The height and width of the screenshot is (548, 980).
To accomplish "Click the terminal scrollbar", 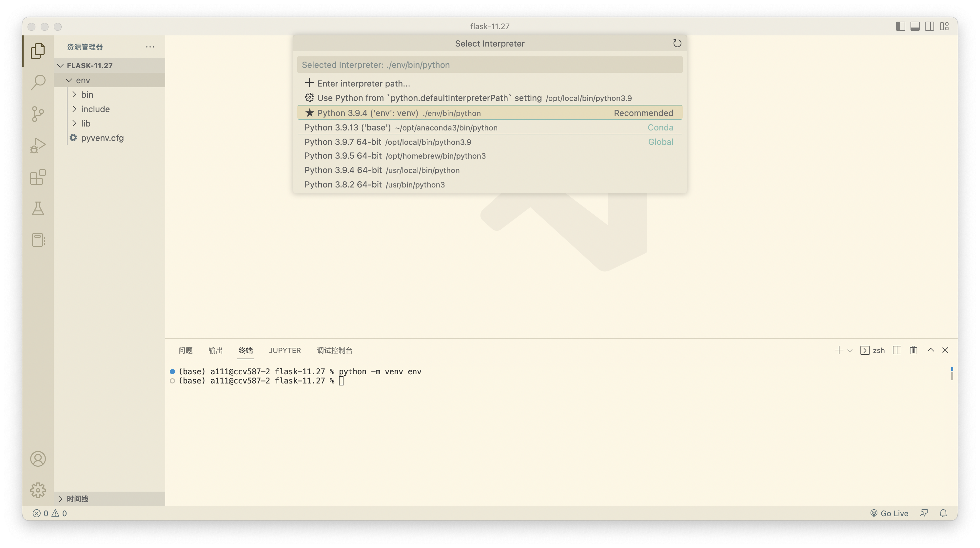I will click(952, 373).
